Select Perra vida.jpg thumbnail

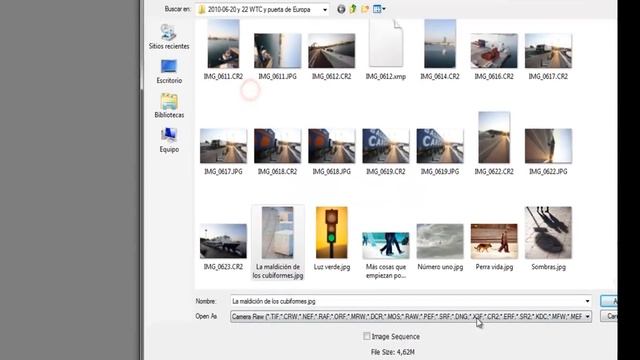point(494,241)
